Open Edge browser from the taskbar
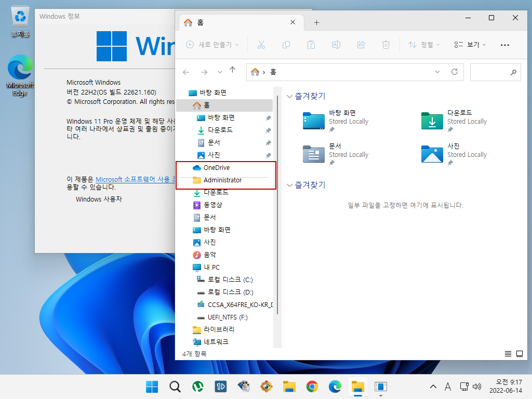This screenshot has width=532, height=399. click(x=335, y=387)
